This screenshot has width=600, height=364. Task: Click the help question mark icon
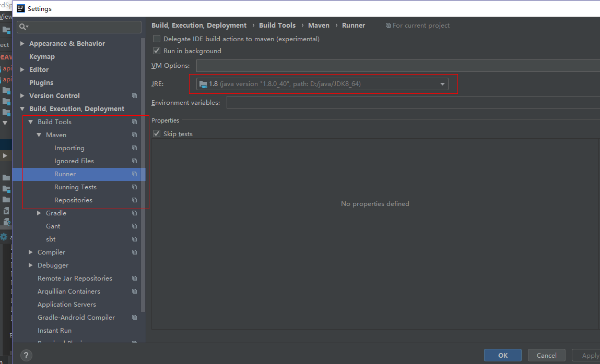26,355
